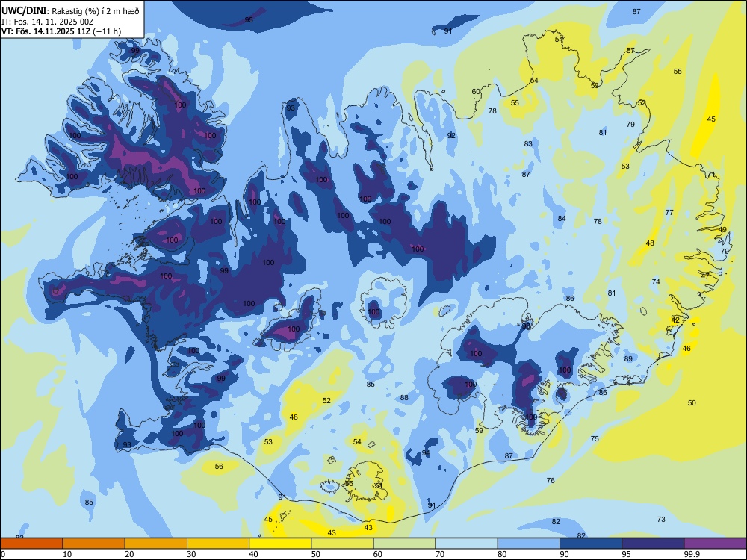Click the '(+11 h)' forecast offset text
This screenshot has width=747, height=560.
pos(107,31)
